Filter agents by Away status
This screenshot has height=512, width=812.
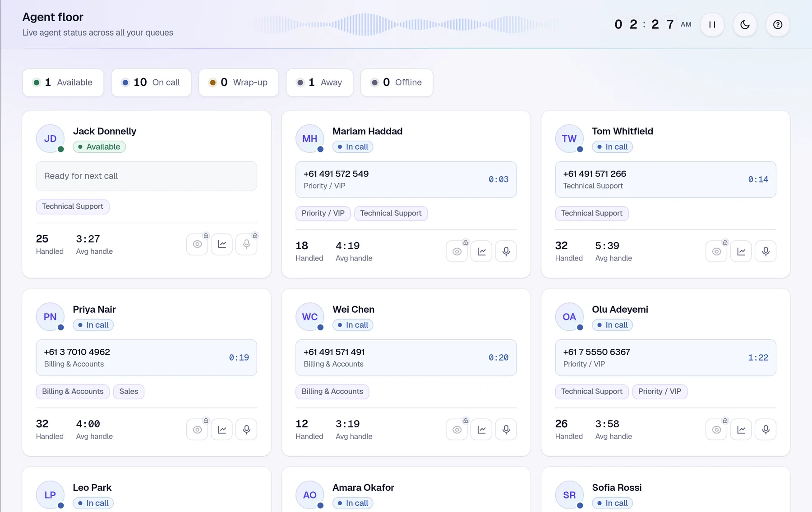point(319,82)
